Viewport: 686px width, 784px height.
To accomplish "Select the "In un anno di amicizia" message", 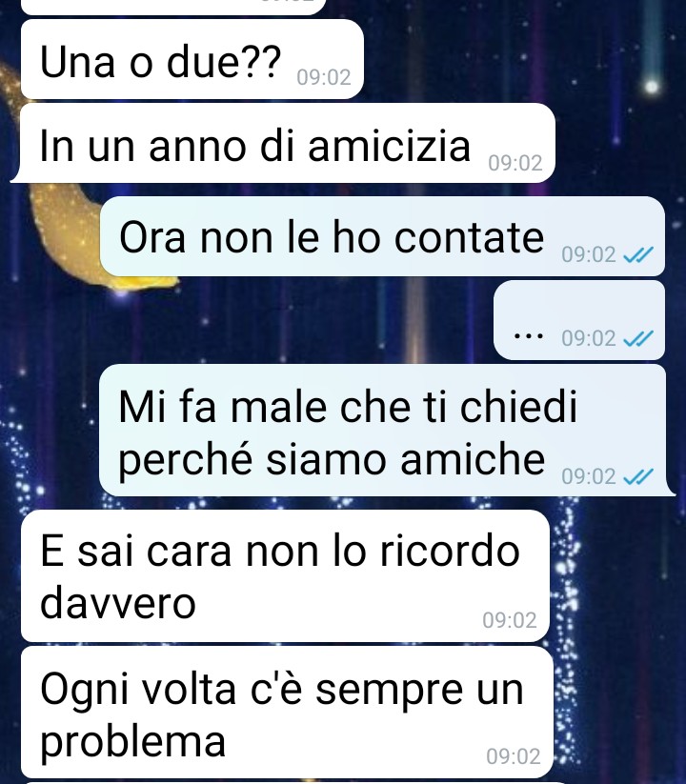I will click(x=283, y=143).
